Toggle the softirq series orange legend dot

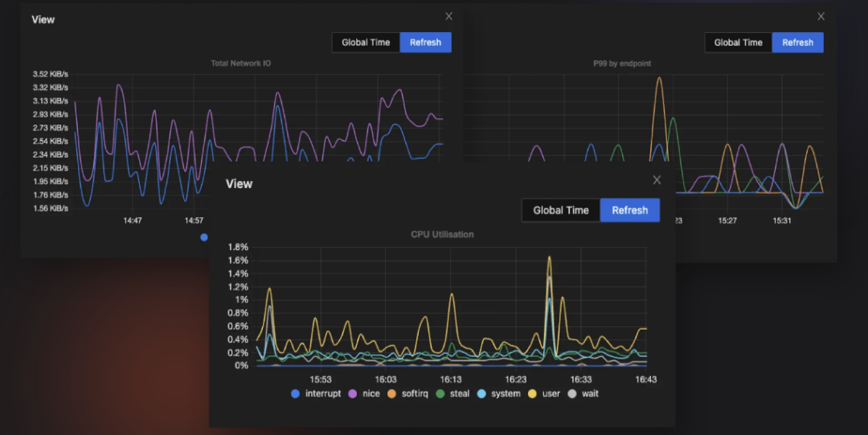click(x=391, y=394)
